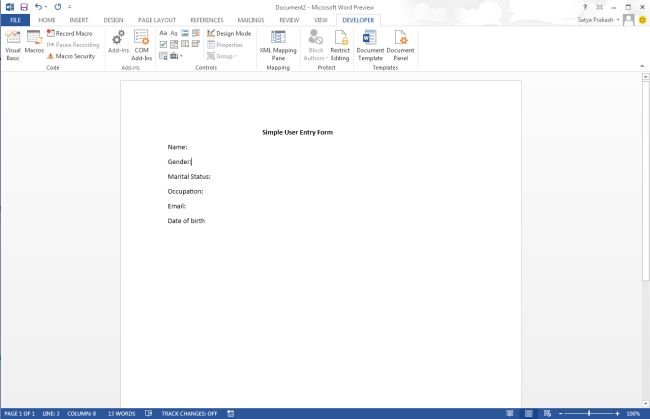Open the FILE tab
Viewport: 650px width, 419px height.
pyautogui.click(x=15, y=20)
